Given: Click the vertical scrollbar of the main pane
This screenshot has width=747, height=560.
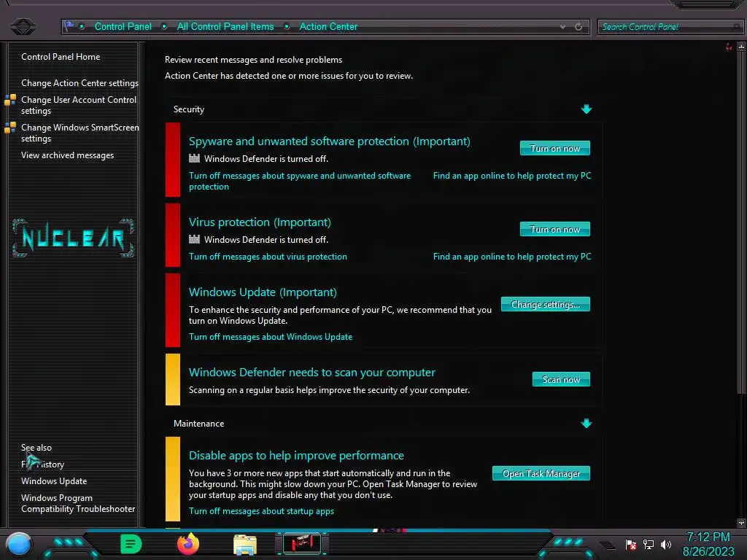Looking at the screenshot, I should pyautogui.click(x=741, y=223).
